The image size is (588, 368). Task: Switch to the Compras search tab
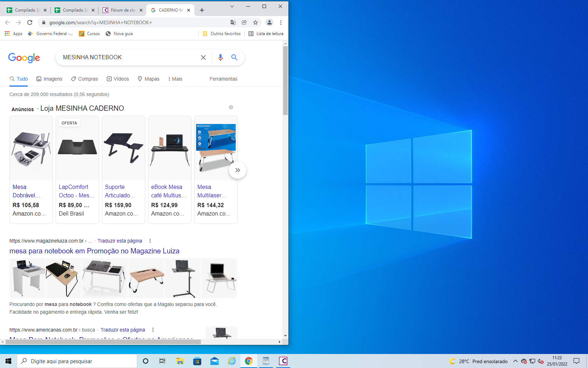[84, 79]
